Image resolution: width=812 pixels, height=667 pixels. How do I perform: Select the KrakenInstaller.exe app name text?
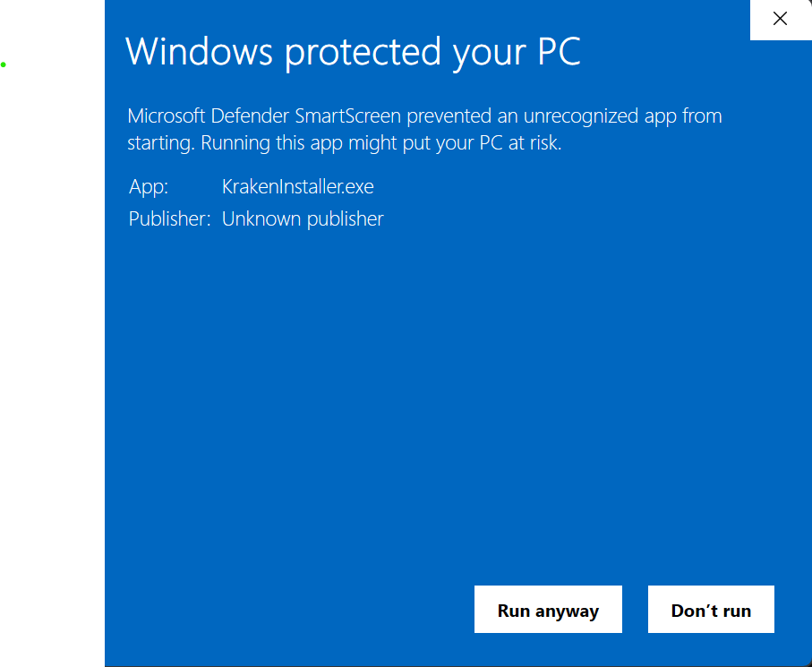click(298, 186)
